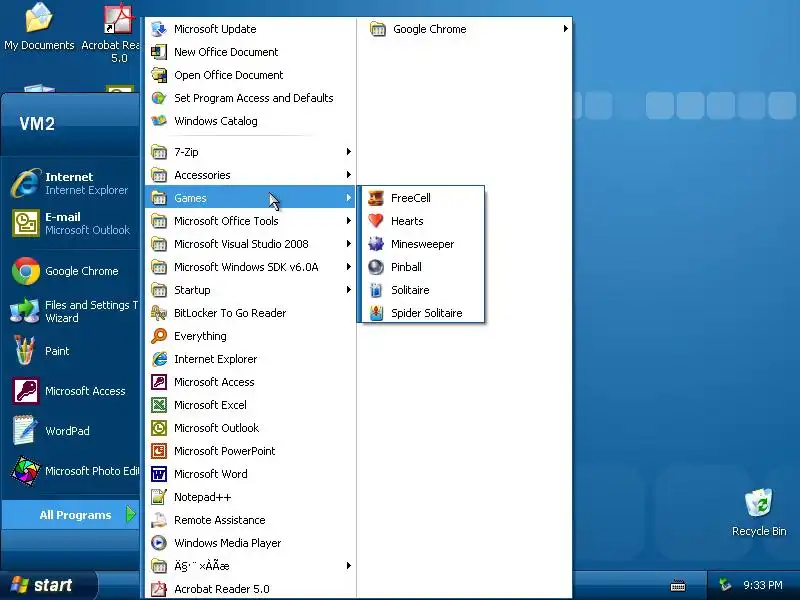This screenshot has width=800, height=600.
Task: Open Acrobat Reader 5.0 from programs list
Action: [251, 589]
